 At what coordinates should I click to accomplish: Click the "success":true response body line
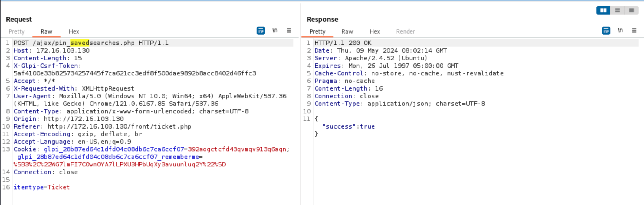(x=349, y=126)
